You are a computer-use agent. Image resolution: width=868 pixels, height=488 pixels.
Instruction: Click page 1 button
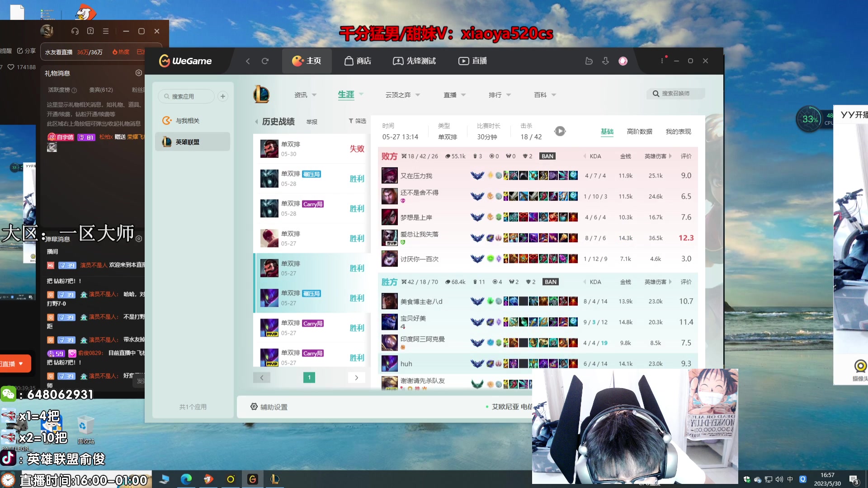(x=309, y=377)
